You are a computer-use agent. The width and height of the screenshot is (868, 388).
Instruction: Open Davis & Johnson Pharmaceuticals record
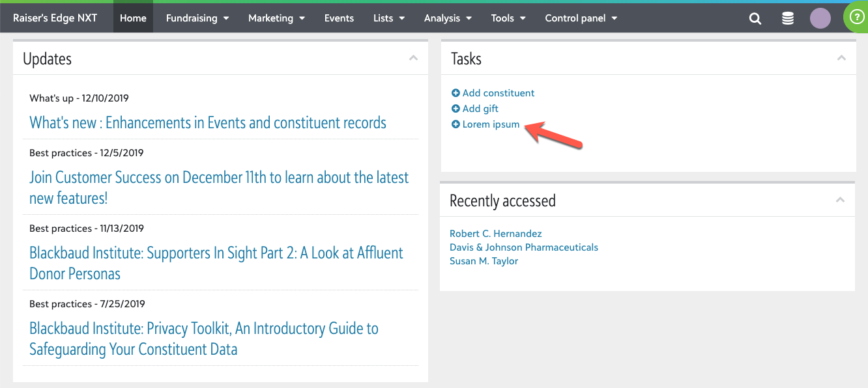(x=523, y=247)
